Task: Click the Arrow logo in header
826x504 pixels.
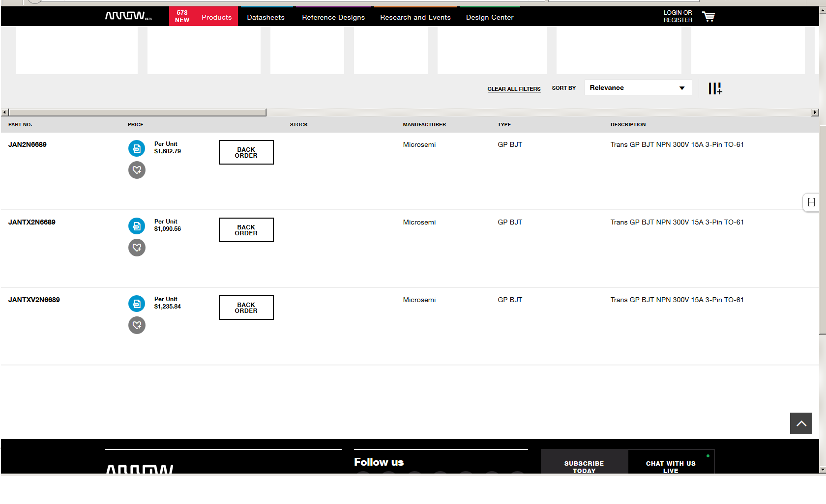Action: pyautogui.click(x=128, y=16)
